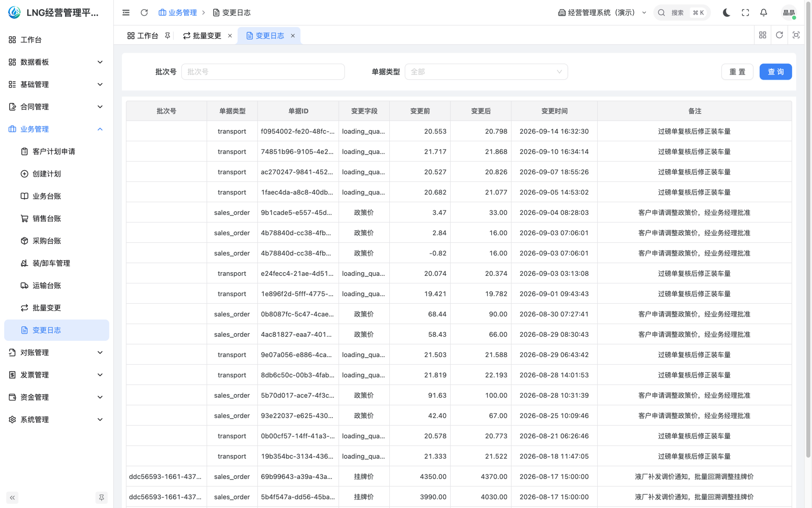812x508 pixels.
Task: Close the 批量变更 tab
Action: click(230, 36)
